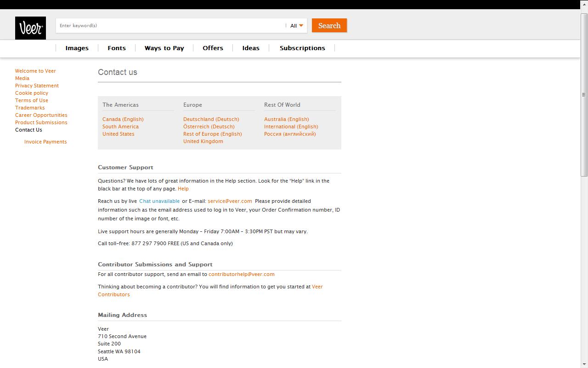This screenshot has height=368, width=588.
Task: Click the Customer Support heading
Action: pos(125,167)
